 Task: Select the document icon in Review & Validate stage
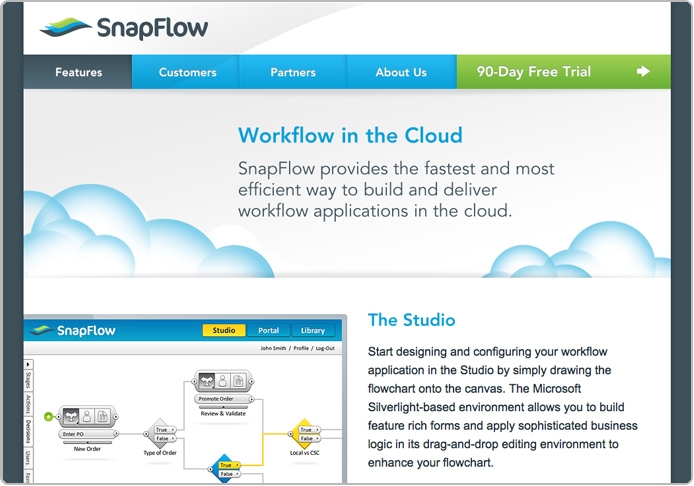pos(238,381)
